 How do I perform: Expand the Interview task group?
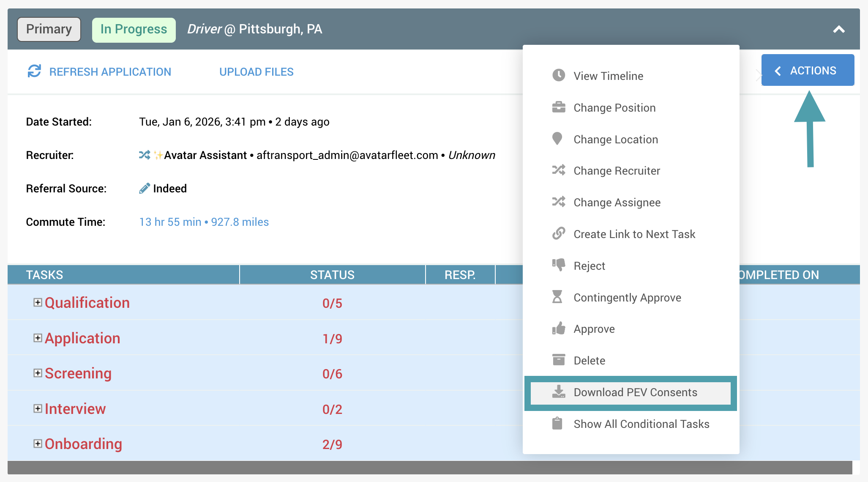(38, 408)
